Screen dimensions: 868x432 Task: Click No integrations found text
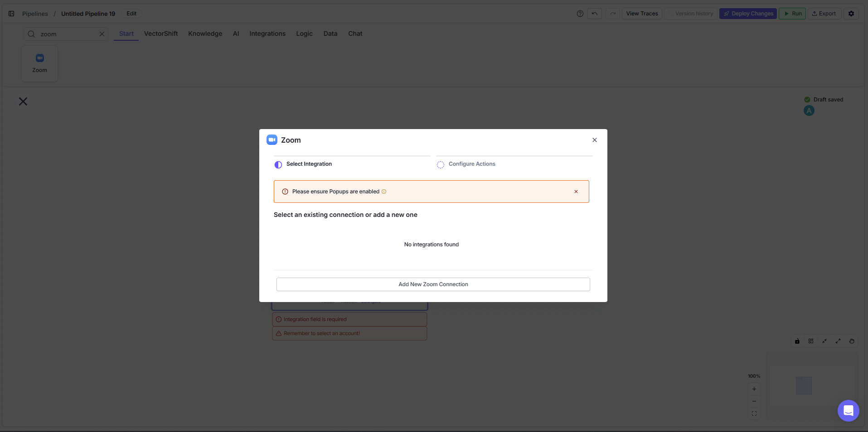(x=432, y=245)
